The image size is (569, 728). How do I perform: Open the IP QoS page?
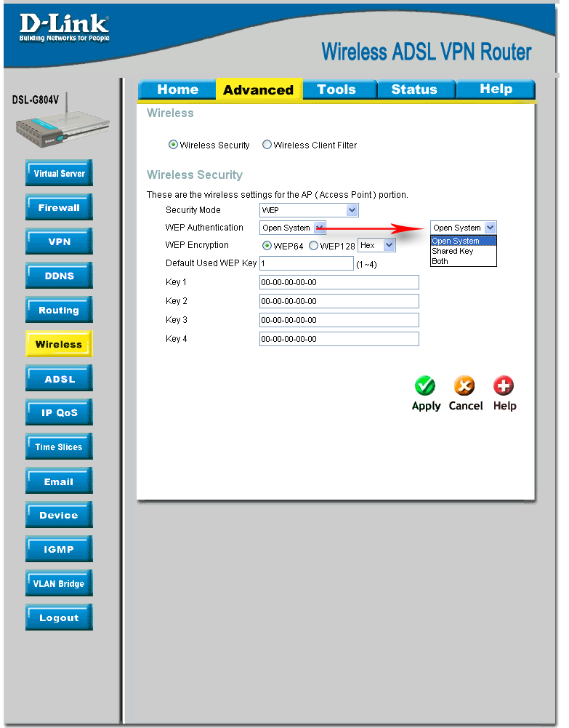[x=59, y=412]
